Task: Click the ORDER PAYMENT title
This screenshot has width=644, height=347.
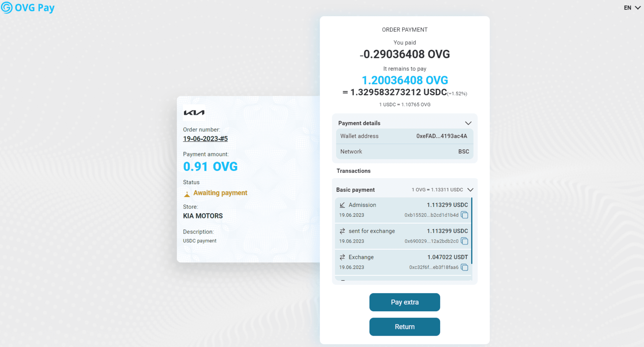Action: tap(405, 30)
